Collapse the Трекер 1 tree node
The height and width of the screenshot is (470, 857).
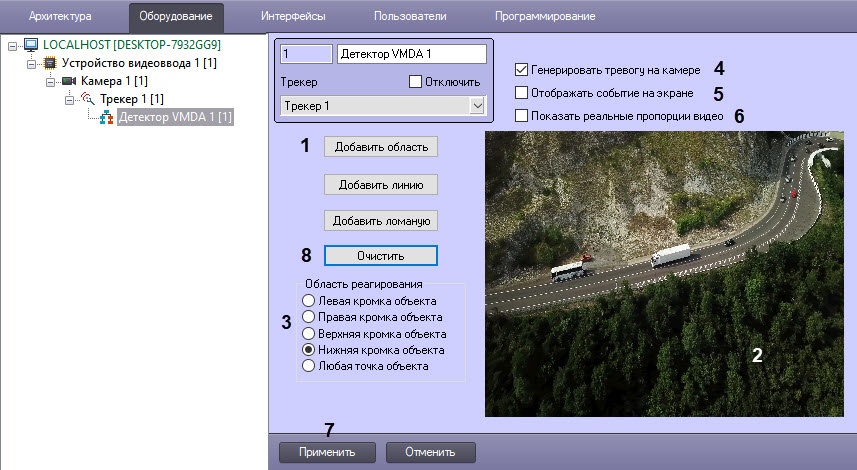click(x=69, y=99)
